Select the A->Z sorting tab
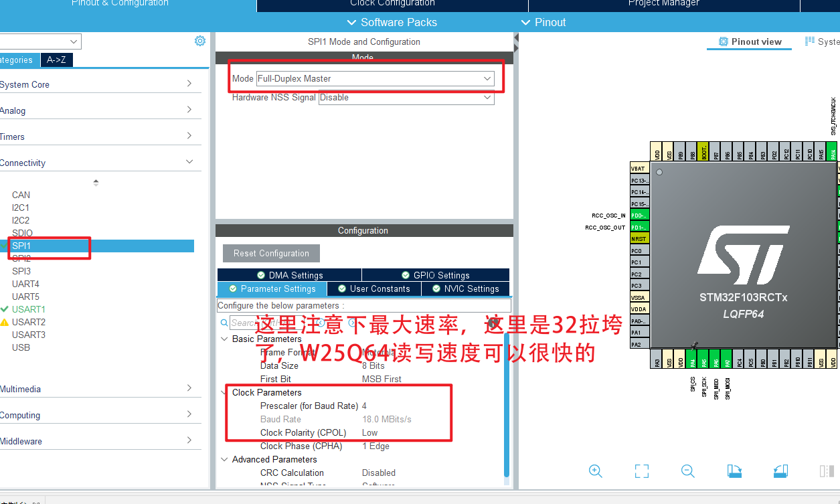 point(56,60)
